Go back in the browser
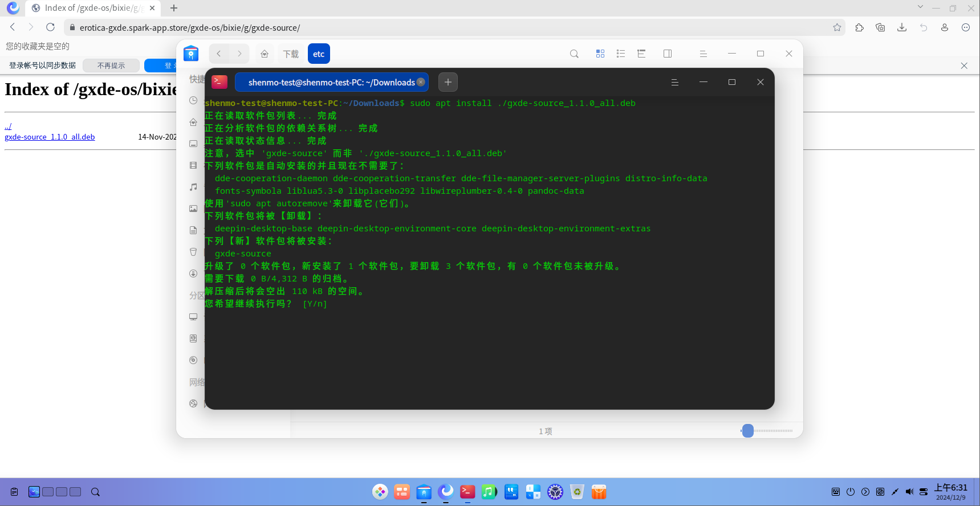This screenshot has height=506, width=980. pyautogui.click(x=13, y=27)
